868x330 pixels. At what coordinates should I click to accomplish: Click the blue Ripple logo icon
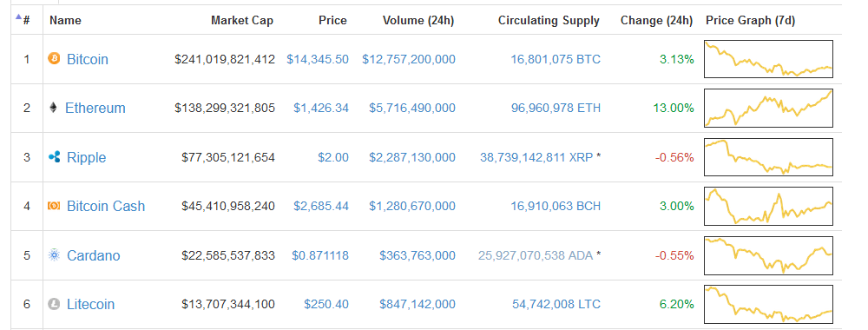(x=54, y=157)
